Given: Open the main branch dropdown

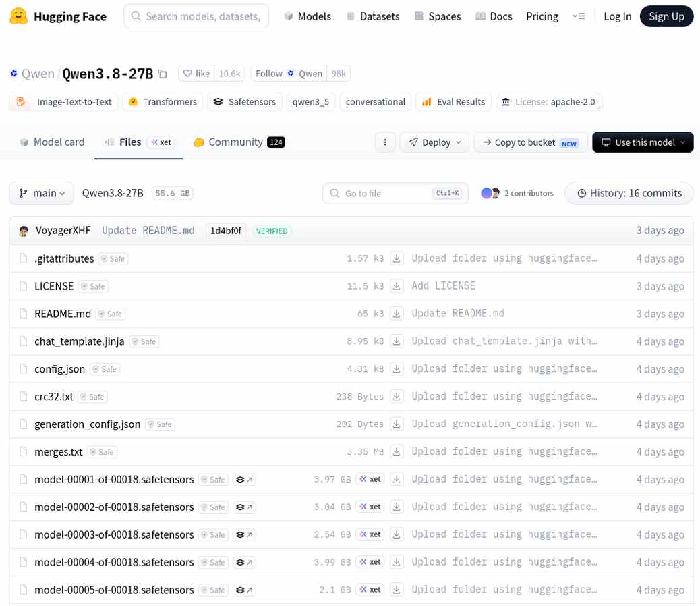Looking at the screenshot, I should pos(42,194).
